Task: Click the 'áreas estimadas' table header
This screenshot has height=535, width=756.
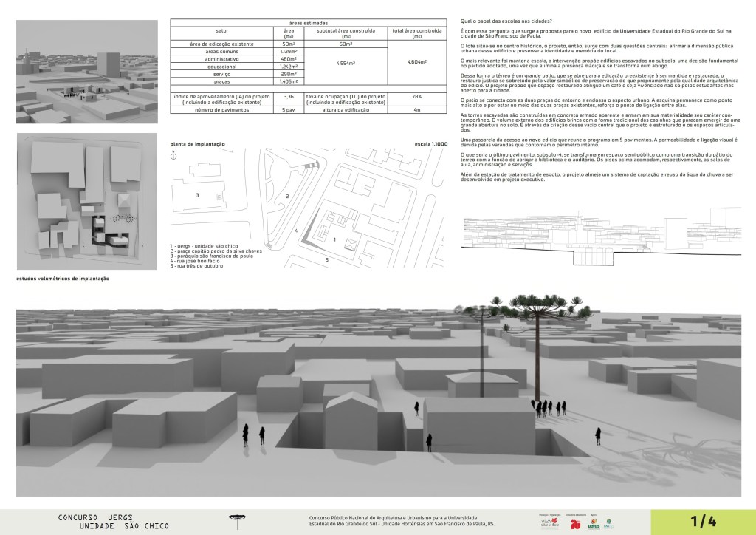Action: click(x=309, y=24)
